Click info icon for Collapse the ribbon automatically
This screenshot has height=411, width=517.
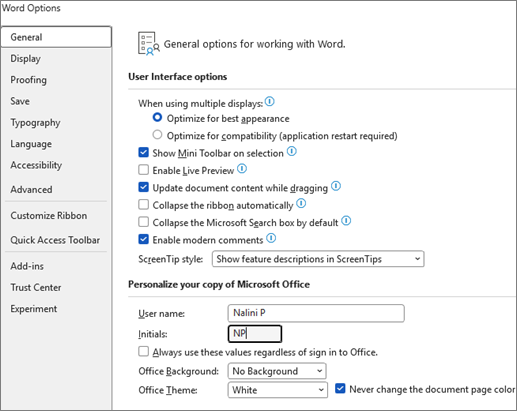pos(301,203)
